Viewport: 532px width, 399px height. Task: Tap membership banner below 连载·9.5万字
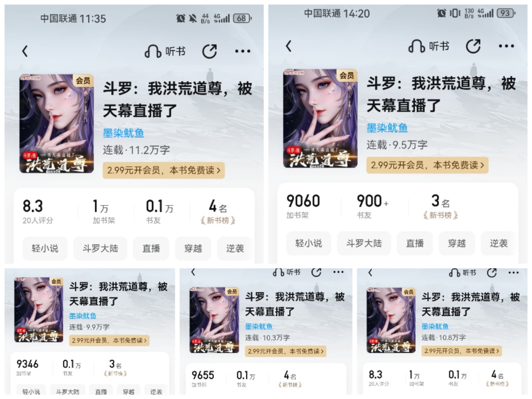(428, 165)
